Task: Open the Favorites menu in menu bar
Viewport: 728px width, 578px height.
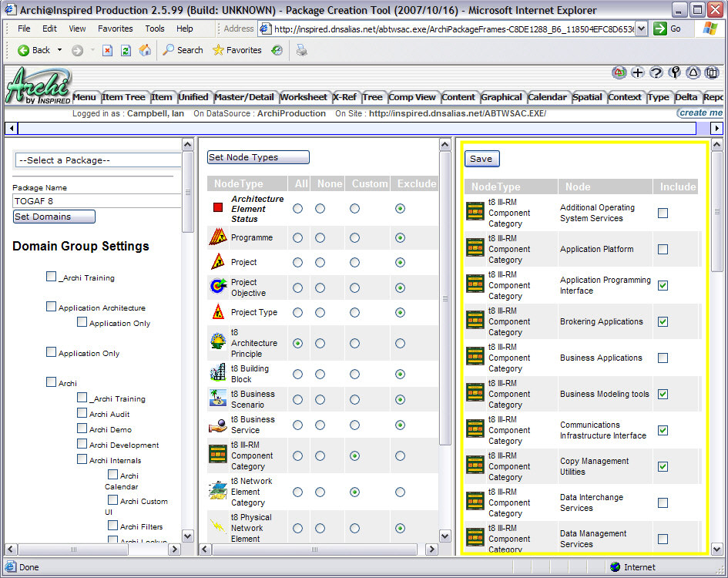Action: [x=115, y=29]
